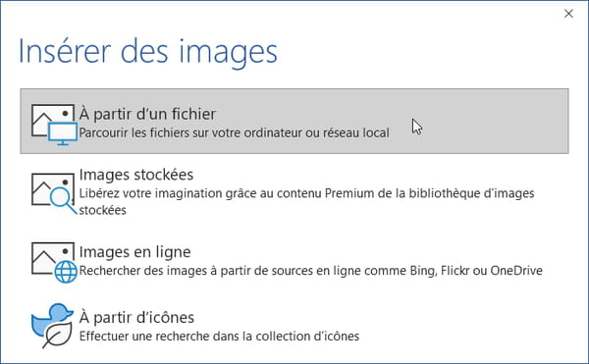The image size is (589, 364).
Task: Click the blue monitor overlay graphic
Action: [63, 133]
